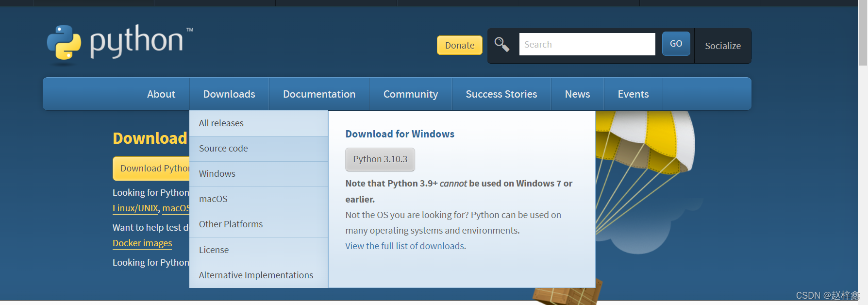Image resolution: width=868 pixels, height=305 pixels.
Task: Click the yellow Donate button
Action: pyautogui.click(x=459, y=45)
